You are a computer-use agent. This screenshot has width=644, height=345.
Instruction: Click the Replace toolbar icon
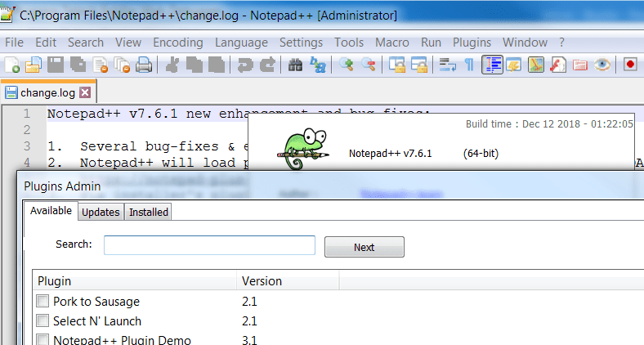click(x=317, y=65)
